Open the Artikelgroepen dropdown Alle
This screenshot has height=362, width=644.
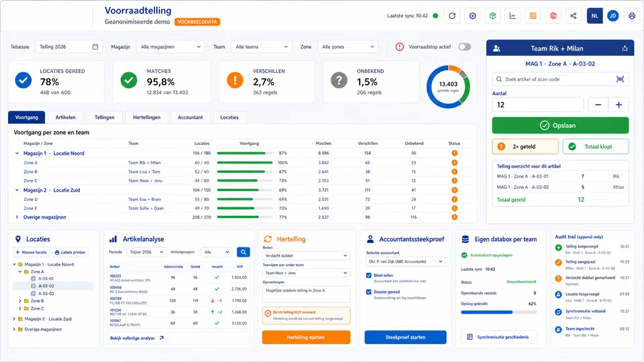217,252
